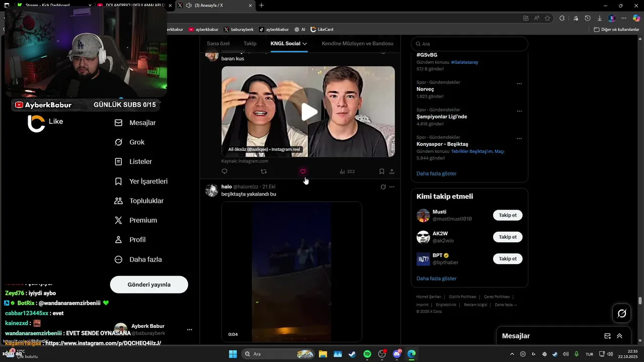Open Daha fazla sidebar menu
This screenshot has width=644, height=362.
(x=138, y=259)
